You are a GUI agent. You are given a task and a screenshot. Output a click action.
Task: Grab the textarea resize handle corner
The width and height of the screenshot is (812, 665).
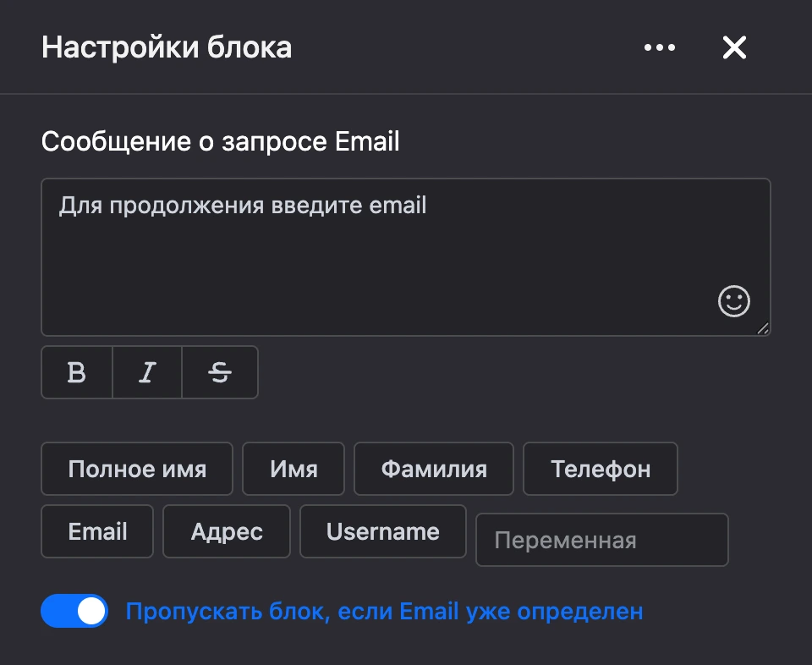[763, 328]
